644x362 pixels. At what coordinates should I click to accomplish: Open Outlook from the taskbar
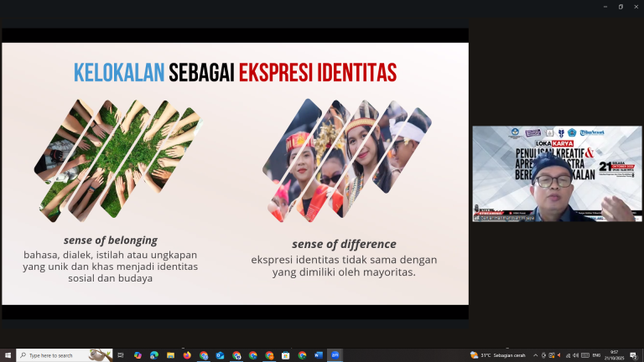click(x=220, y=355)
